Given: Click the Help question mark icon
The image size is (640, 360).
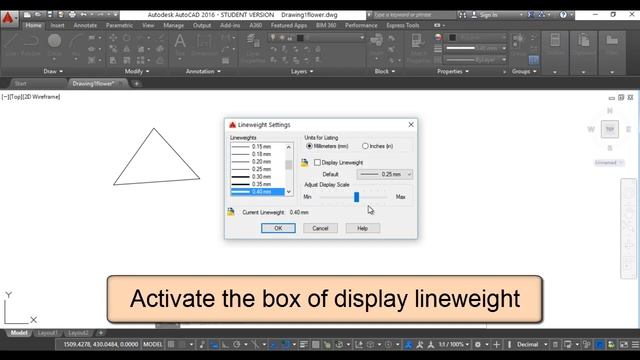Looking at the screenshot, I should [x=563, y=15].
